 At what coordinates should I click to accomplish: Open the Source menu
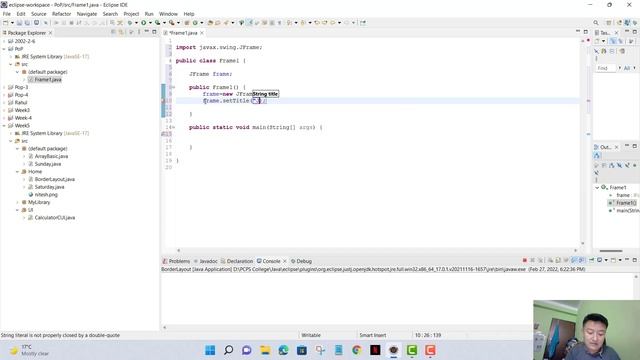[x=39, y=14]
